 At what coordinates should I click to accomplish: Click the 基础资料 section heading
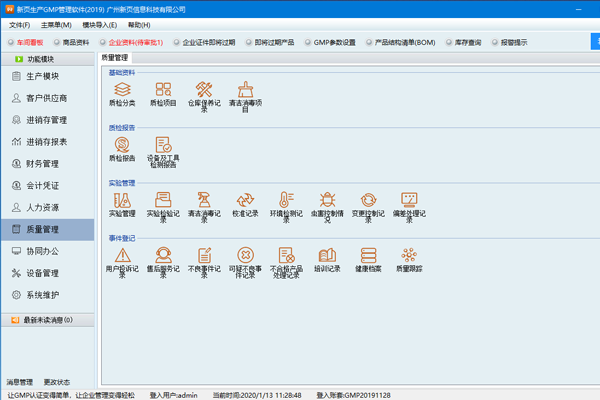(122, 72)
